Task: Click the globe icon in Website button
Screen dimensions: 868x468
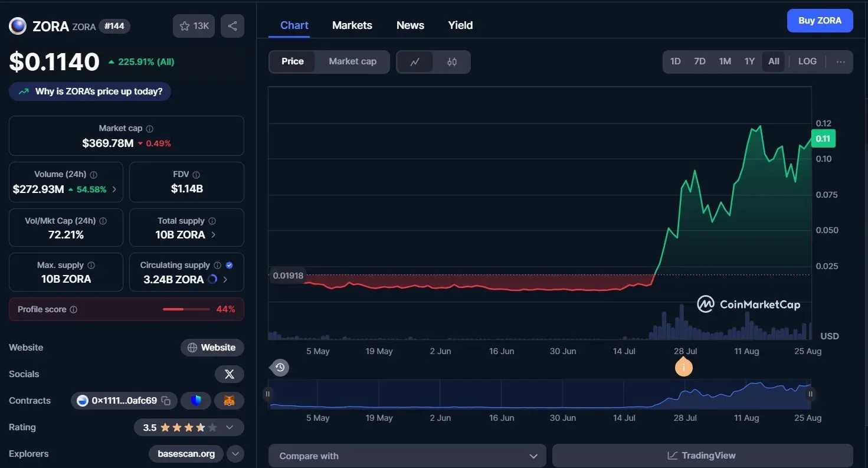Action: pyautogui.click(x=192, y=348)
